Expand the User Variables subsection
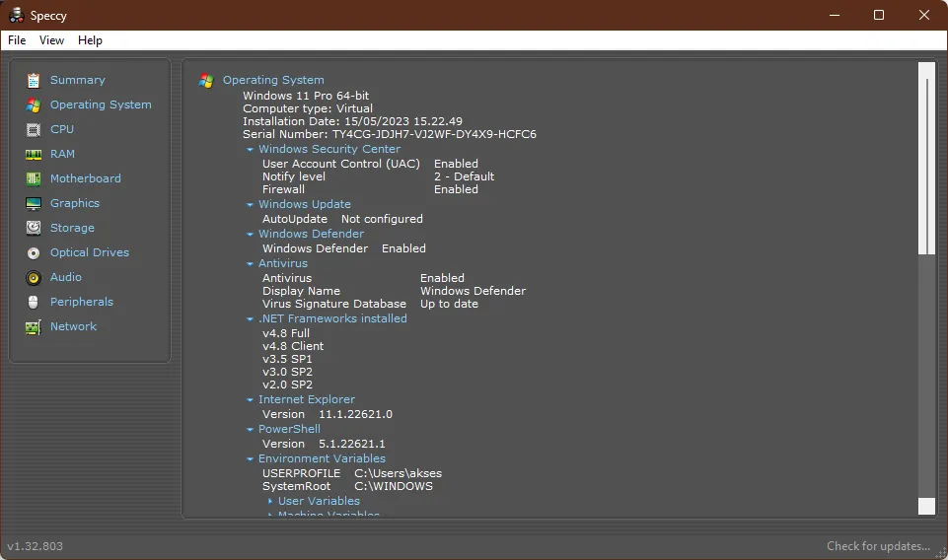The height and width of the screenshot is (560, 948). pyautogui.click(x=270, y=502)
